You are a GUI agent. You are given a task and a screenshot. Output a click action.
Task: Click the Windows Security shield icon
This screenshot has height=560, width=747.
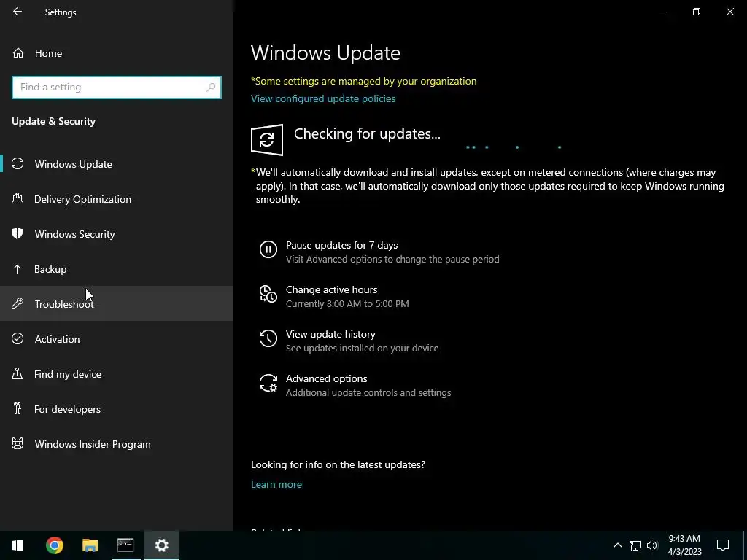tap(18, 233)
